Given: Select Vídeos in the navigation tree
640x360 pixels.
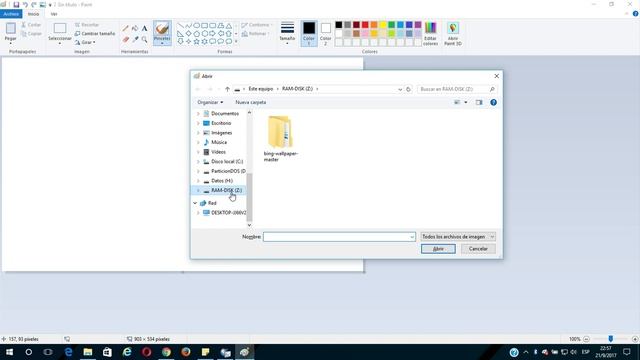Looking at the screenshot, I should [218, 152].
